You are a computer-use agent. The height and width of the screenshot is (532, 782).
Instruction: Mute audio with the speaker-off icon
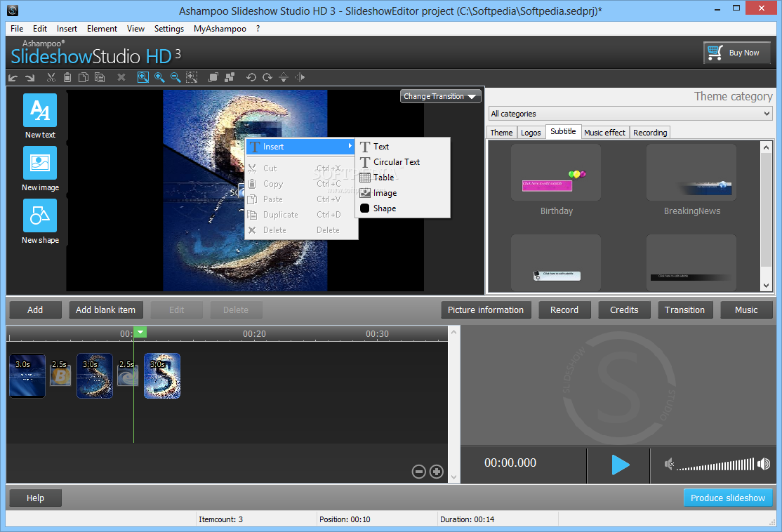[669, 464]
